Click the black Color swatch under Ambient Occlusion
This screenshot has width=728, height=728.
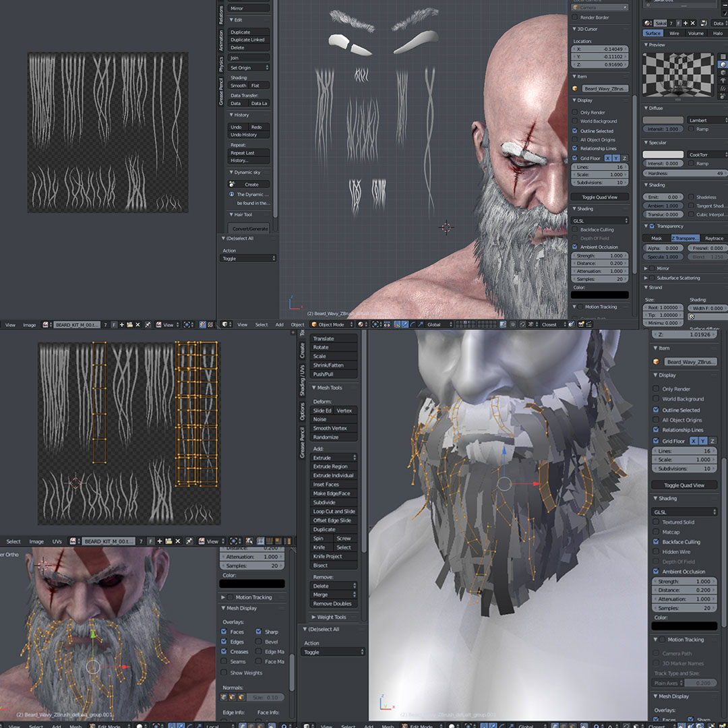pos(684,625)
